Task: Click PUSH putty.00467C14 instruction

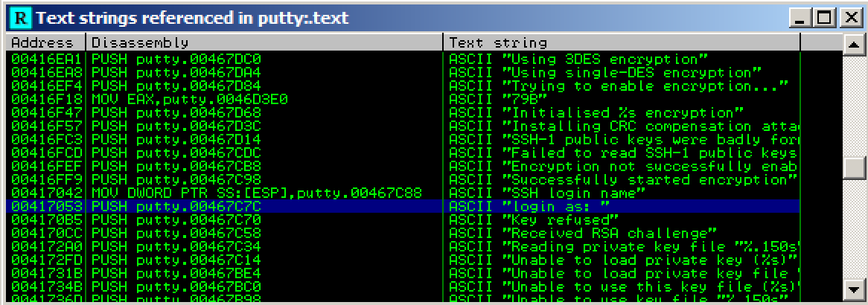Action: pyautogui.click(x=176, y=260)
